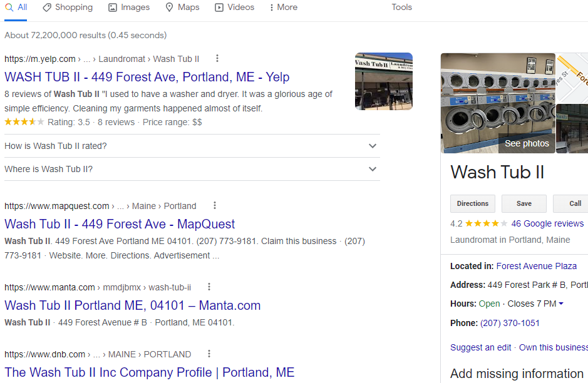The width and height of the screenshot is (588, 383).
Task: Open the three-dot menu on the Yelp result
Action: (217, 58)
